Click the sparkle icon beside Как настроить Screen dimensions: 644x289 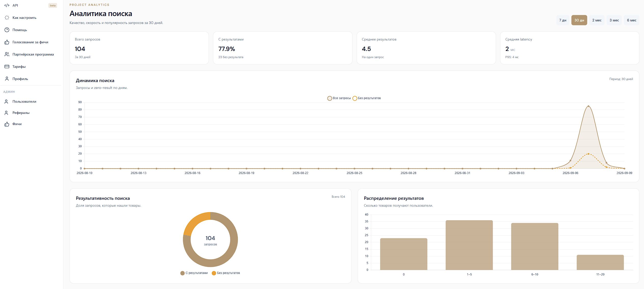7,18
